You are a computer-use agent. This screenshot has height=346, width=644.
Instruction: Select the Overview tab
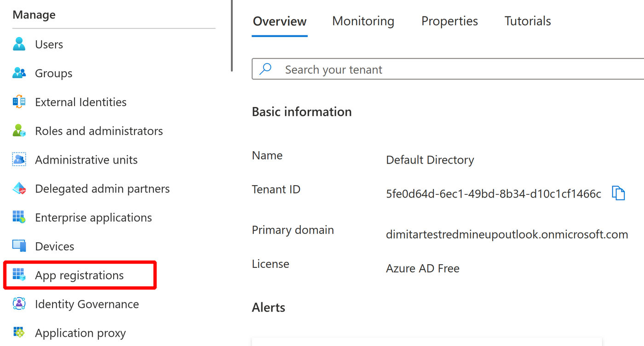pyautogui.click(x=279, y=21)
